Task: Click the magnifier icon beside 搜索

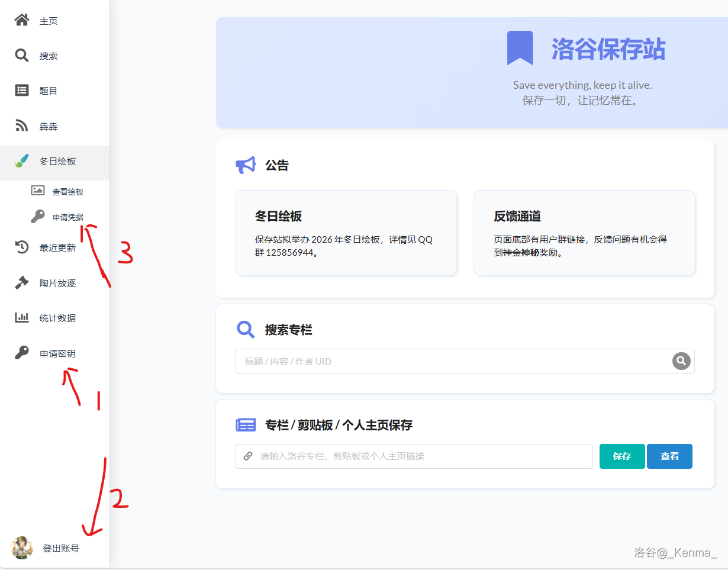Action: (x=22, y=56)
